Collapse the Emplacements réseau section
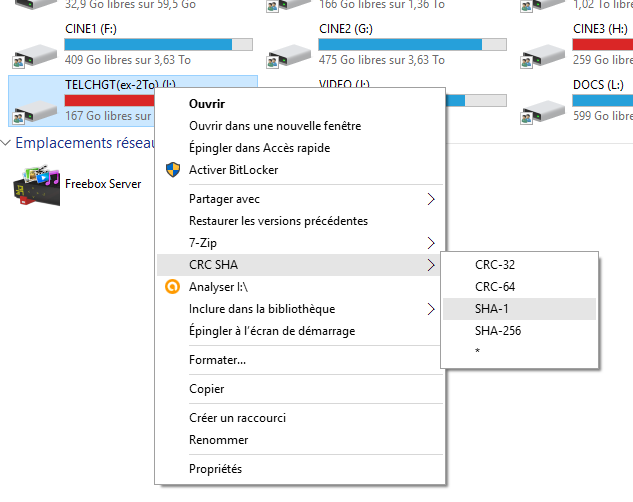 6,143
